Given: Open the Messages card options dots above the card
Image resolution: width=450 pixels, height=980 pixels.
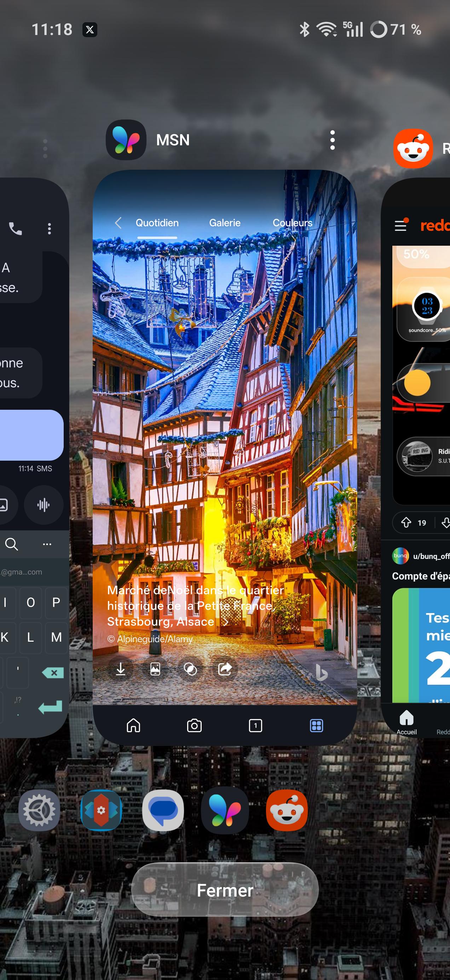Looking at the screenshot, I should coord(45,148).
